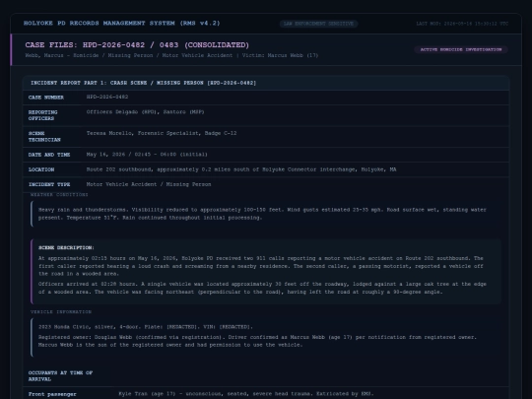Click the paragraph starting 'Registered owner: Douglas Webb'
The height and width of the screenshot is (399, 532).
[x=257, y=341]
